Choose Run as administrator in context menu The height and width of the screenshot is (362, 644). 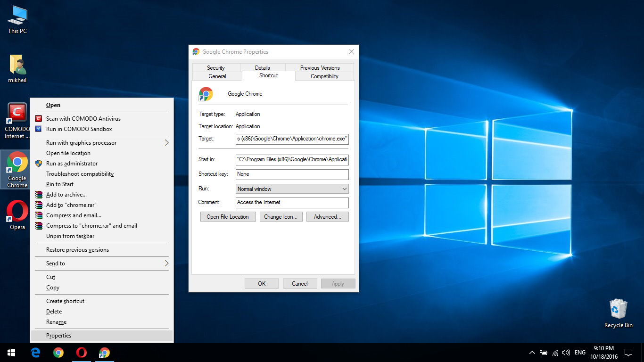72,164
